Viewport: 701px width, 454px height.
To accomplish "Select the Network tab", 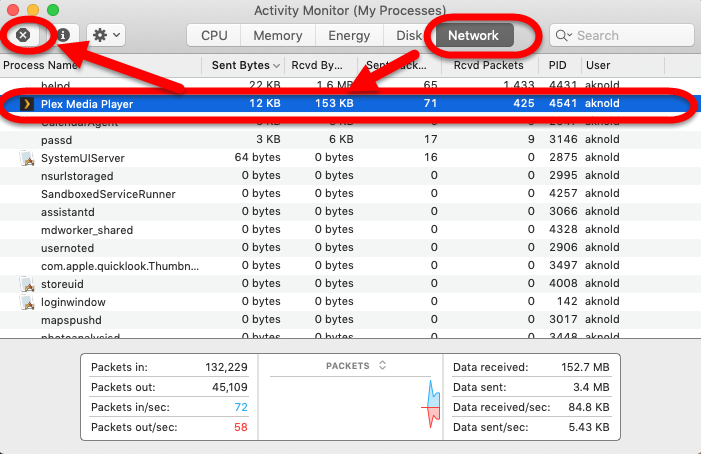I will pos(473,35).
